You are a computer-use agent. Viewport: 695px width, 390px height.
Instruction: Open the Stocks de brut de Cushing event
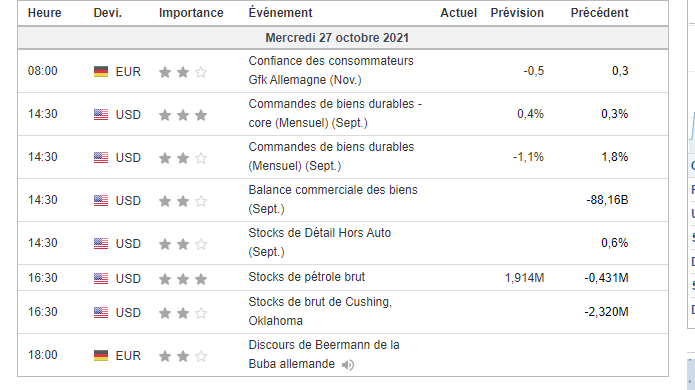coord(320,311)
